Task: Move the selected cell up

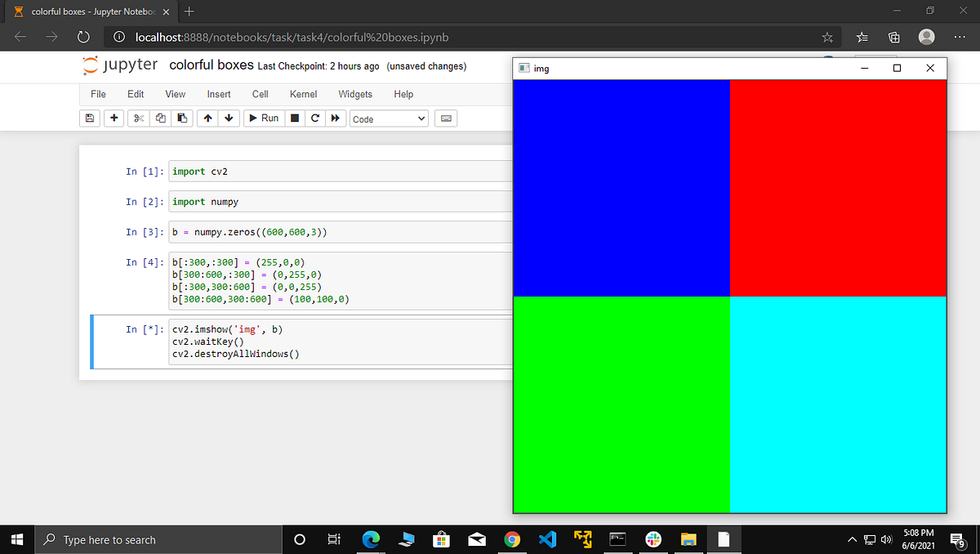Action: point(207,118)
